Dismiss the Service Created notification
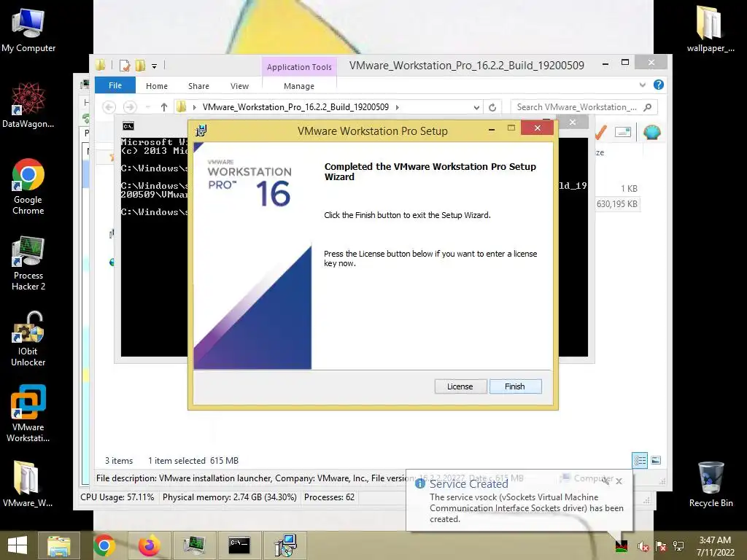The width and height of the screenshot is (747, 560). [x=619, y=481]
